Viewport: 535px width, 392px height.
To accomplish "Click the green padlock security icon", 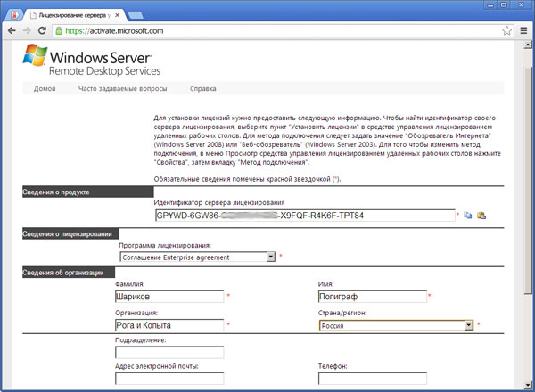I will (x=59, y=30).
